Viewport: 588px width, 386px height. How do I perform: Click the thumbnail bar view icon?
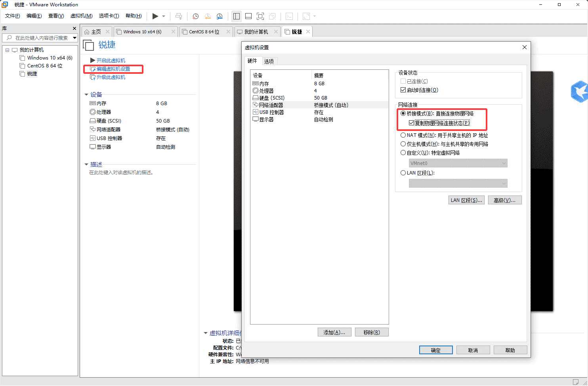pyautogui.click(x=248, y=16)
